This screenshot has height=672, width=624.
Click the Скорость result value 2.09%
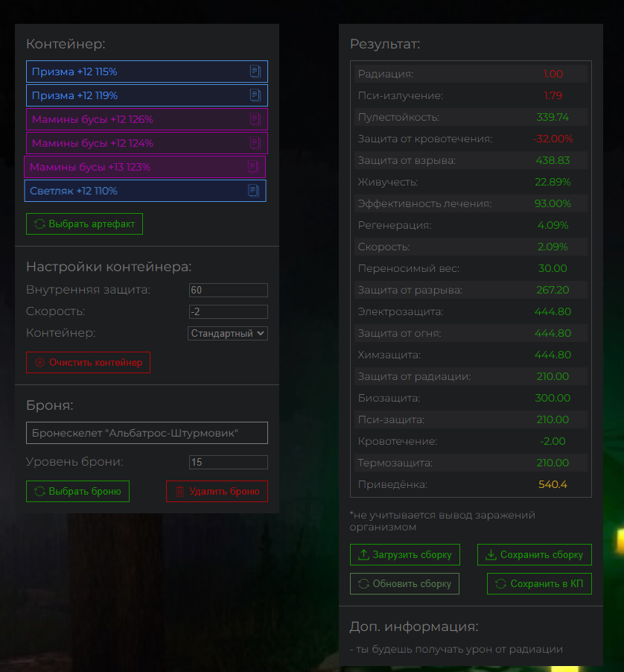tap(553, 247)
